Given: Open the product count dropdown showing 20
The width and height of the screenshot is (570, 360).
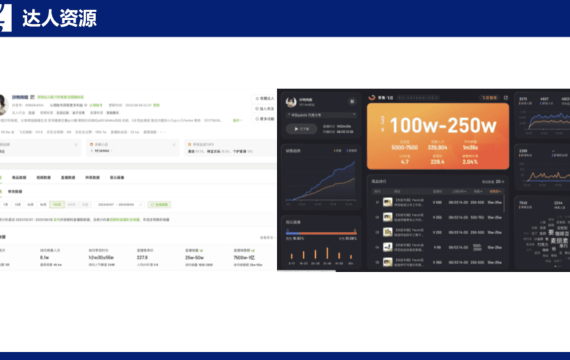Looking at the screenshot, I should tap(493, 181).
